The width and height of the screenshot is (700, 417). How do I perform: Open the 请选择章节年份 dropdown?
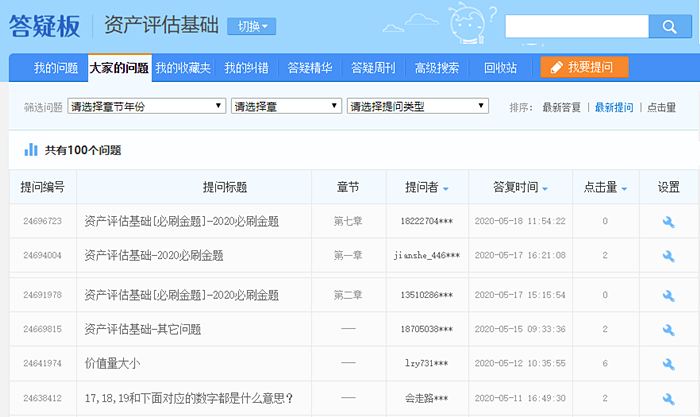point(147,106)
